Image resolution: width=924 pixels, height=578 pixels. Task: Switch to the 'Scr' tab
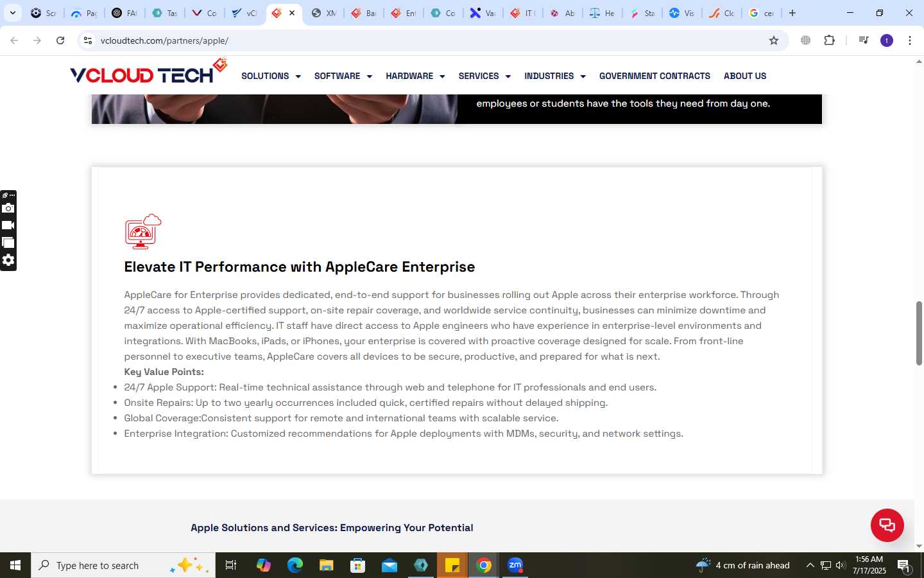coord(44,13)
